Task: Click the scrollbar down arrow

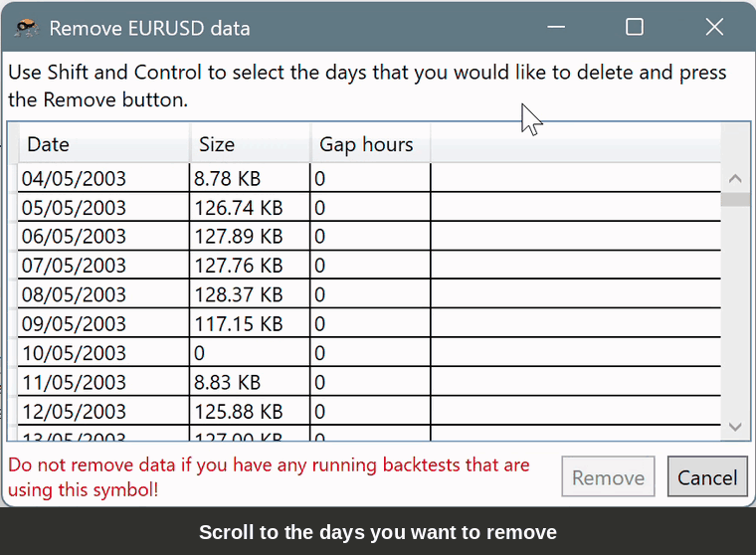Action: tap(735, 427)
